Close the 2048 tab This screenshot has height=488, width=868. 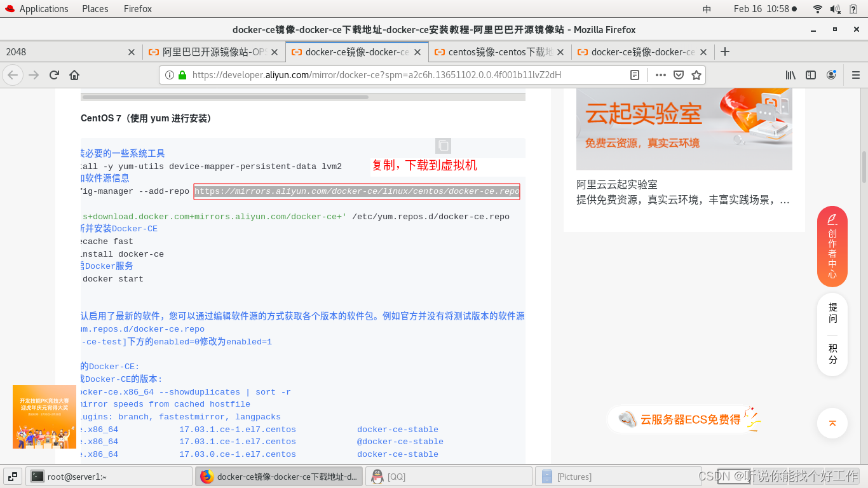coord(132,52)
